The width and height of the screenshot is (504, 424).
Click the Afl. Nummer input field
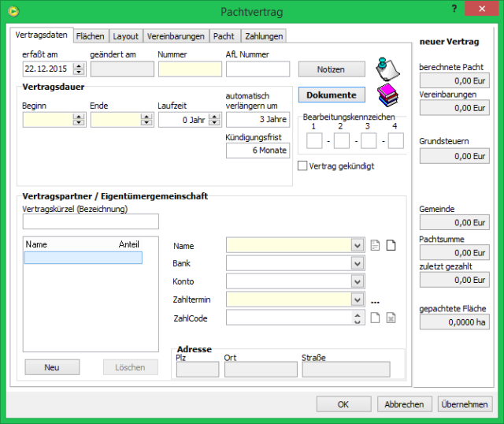[258, 69]
